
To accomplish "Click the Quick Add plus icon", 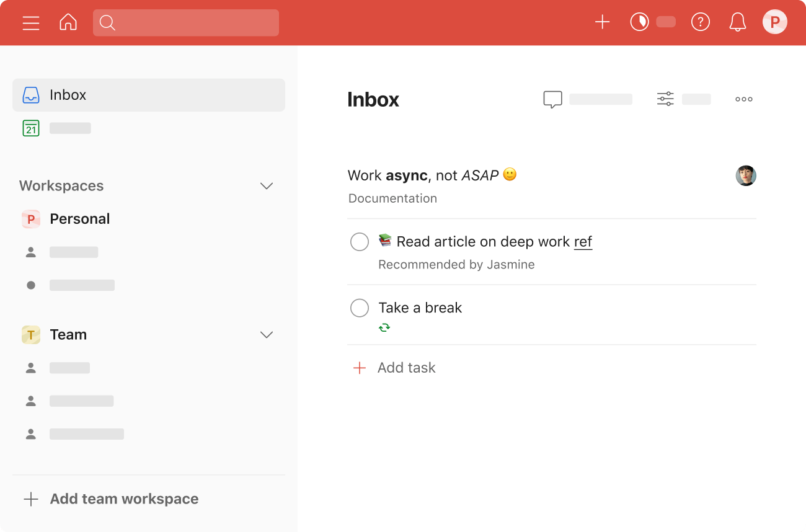I will coord(602,23).
